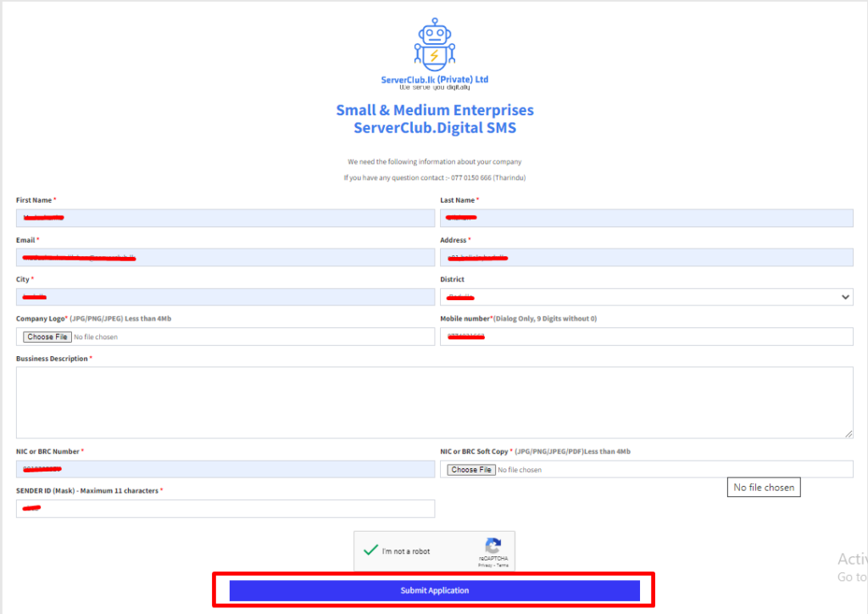Select the Address input field

point(646,257)
